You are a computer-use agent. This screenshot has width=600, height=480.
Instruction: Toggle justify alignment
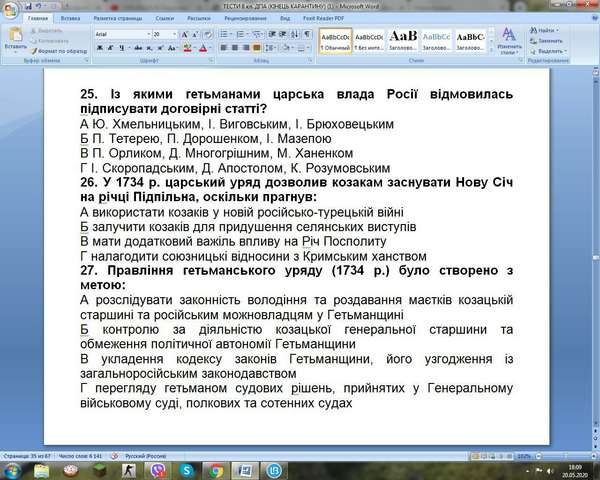[x=256, y=48]
